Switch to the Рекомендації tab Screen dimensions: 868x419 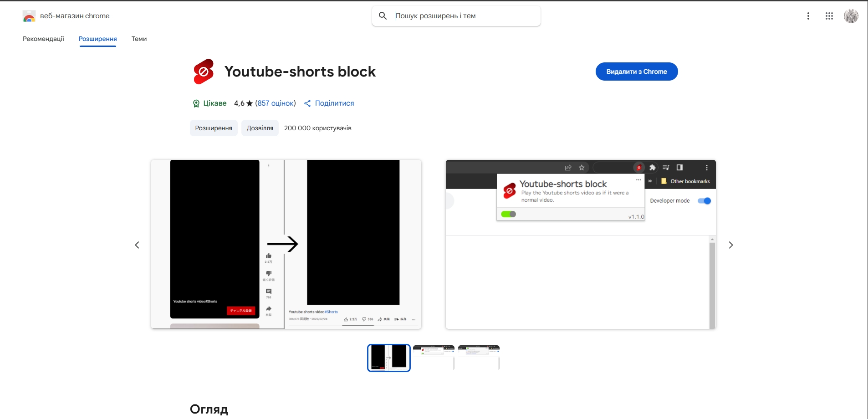pyautogui.click(x=43, y=39)
